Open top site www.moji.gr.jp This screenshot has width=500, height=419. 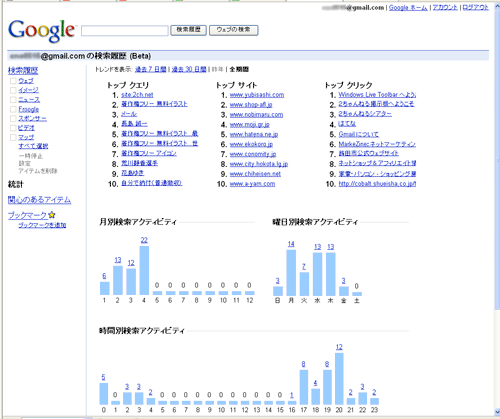pos(249,124)
